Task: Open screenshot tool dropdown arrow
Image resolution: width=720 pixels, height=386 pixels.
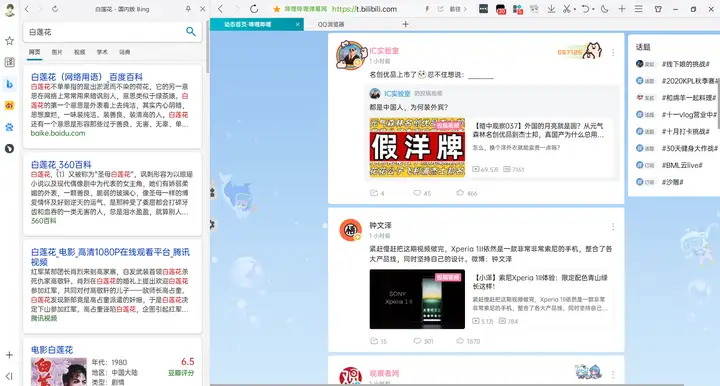Action: click(574, 9)
